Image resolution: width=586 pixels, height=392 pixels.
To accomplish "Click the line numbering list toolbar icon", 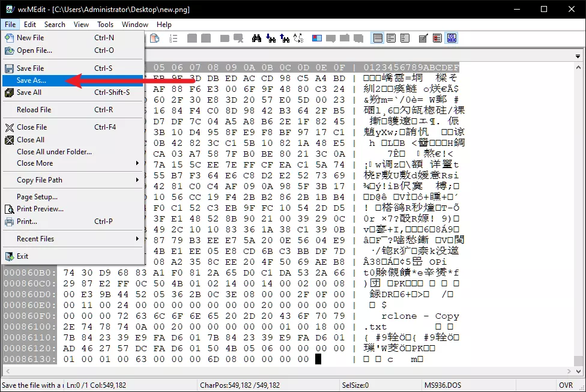I will point(173,38).
